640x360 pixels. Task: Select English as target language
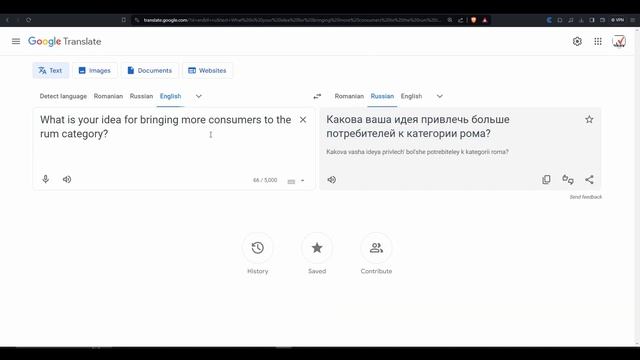click(x=411, y=96)
